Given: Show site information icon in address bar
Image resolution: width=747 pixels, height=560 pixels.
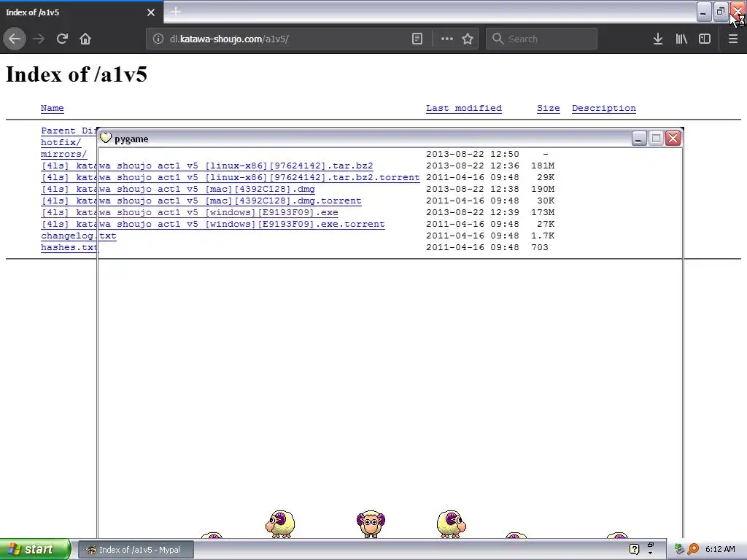Looking at the screenshot, I should coord(158,39).
